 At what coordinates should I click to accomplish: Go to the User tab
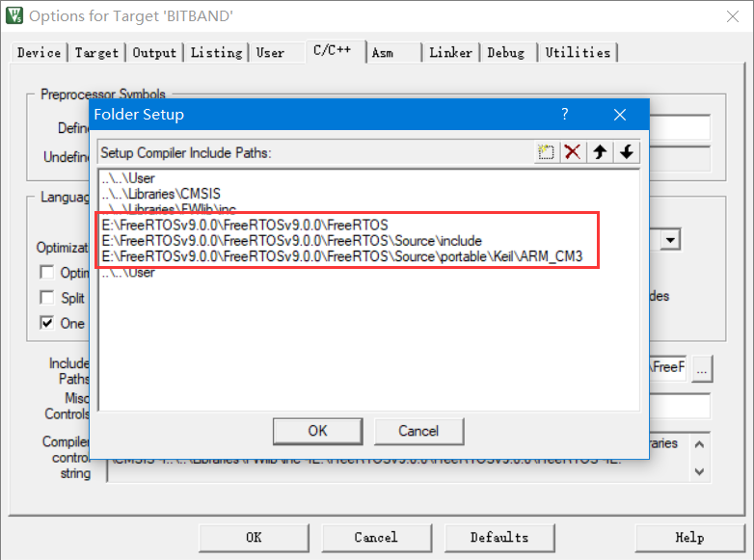click(270, 52)
